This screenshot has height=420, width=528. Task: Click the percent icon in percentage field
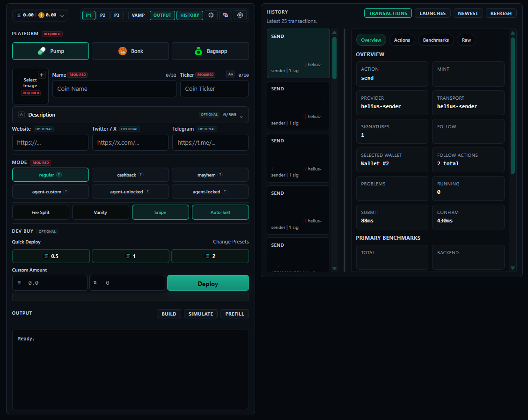pyautogui.click(x=95, y=283)
